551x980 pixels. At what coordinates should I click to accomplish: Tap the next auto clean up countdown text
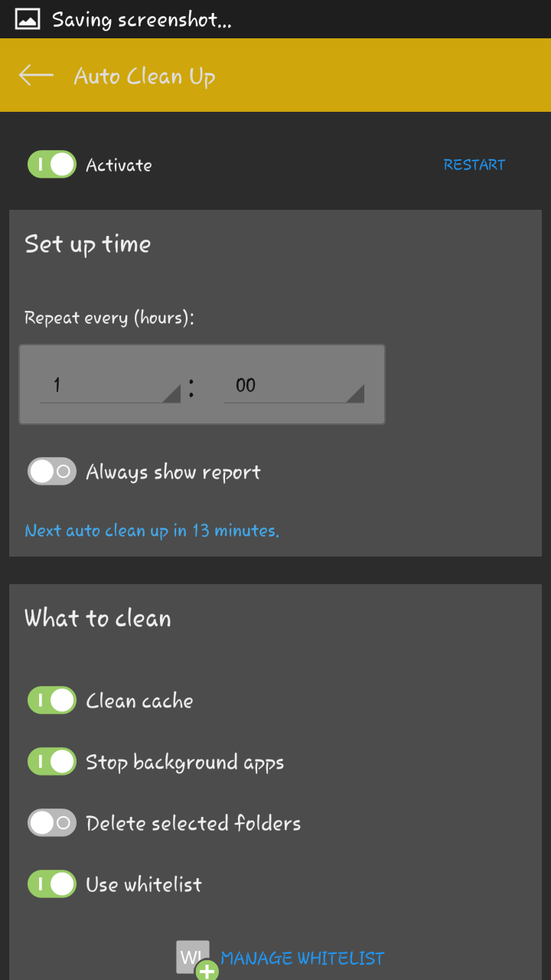point(151,530)
